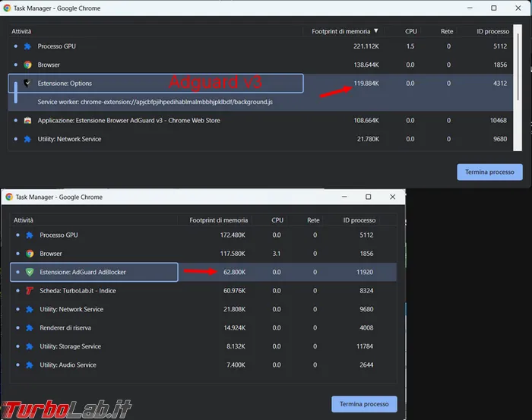Screen dimensions: 532x420
Task: Click the puzzle icon for Utility: Network Service in the top window
Action: tap(27, 139)
